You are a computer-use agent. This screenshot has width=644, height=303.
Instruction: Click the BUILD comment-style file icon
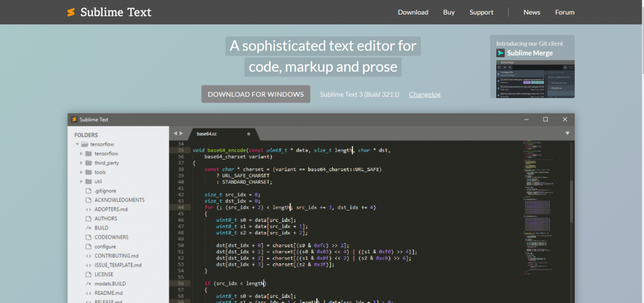tap(88, 228)
